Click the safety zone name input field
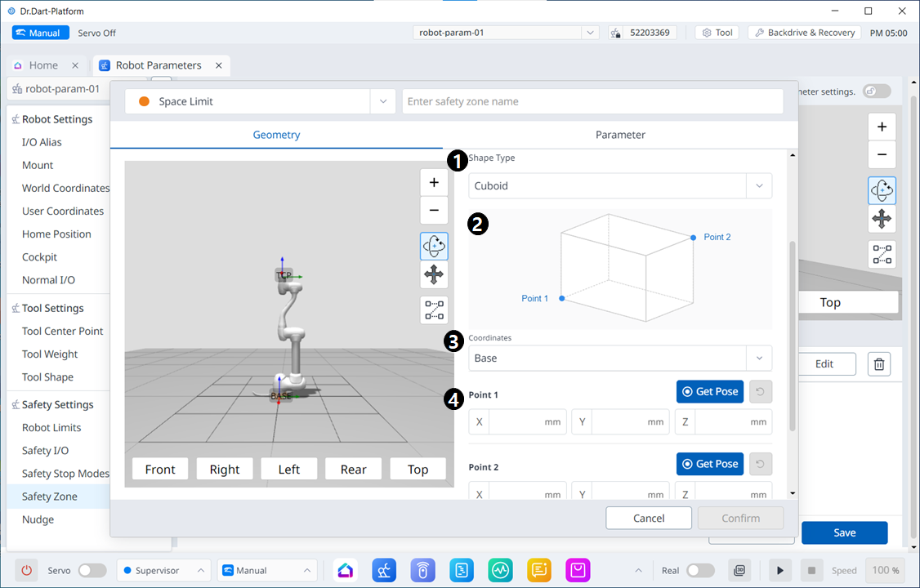Screen dimensions: 920x588 tap(592, 102)
